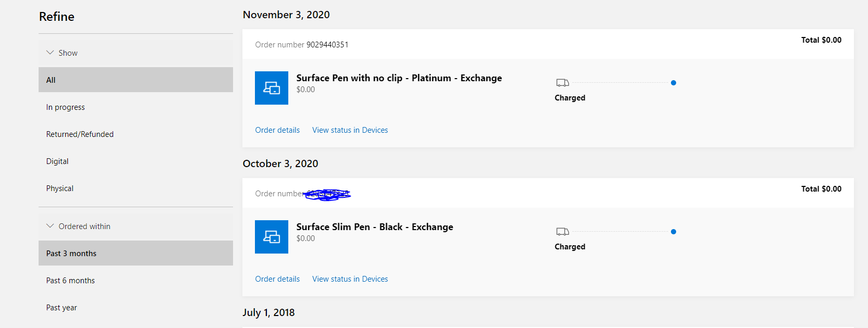Select Past 6 months time range
The width and height of the screenshot is (868, 328).
tap(136, 280)
